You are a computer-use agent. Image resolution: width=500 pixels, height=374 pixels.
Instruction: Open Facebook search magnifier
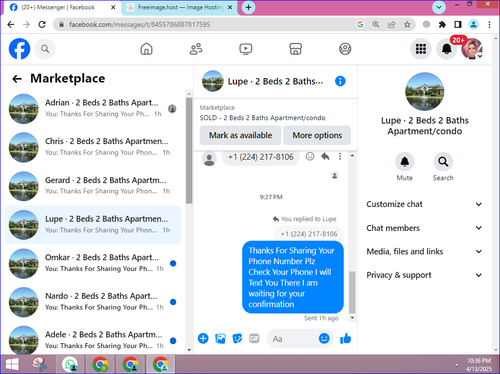[x=45, y=49]
